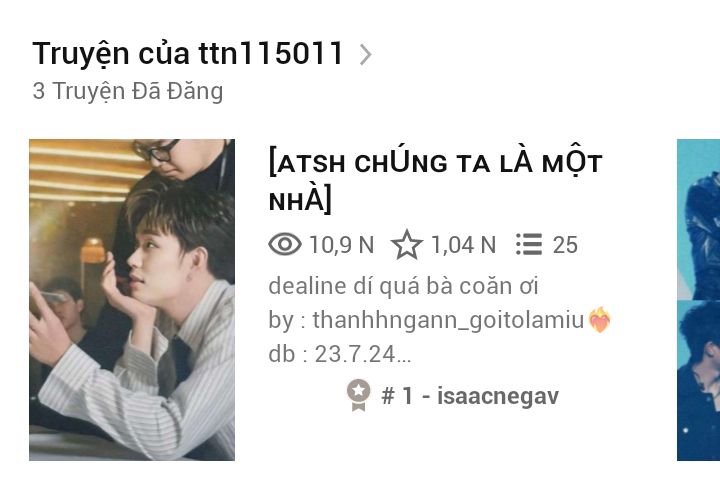Tap the description line dealine dí quá
Image resolution: width=720 pixels, height=491 pixels.
(403, 286)
